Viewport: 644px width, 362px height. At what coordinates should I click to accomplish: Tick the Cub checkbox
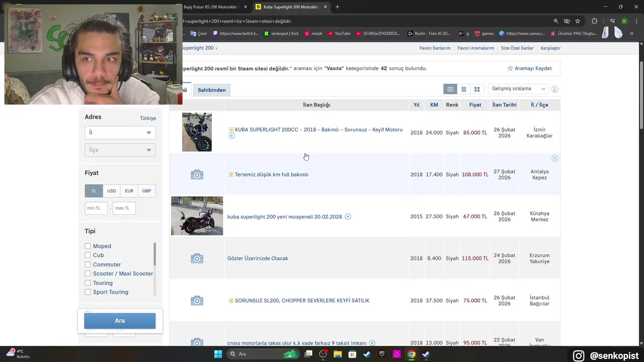[88, 255]
